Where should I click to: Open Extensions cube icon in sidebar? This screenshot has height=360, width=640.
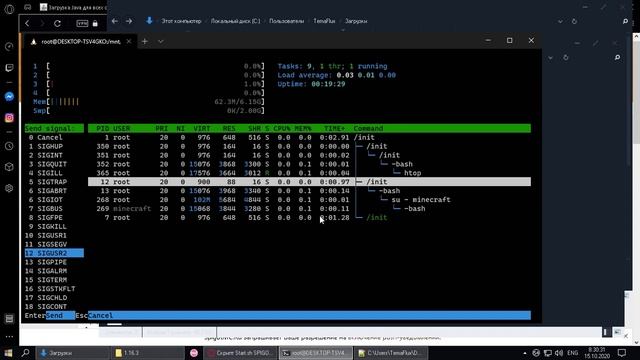pos(9,167)
